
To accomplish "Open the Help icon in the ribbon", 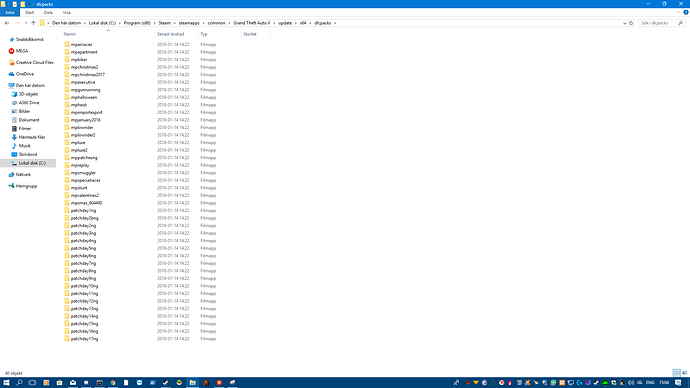I will [686, 12].
